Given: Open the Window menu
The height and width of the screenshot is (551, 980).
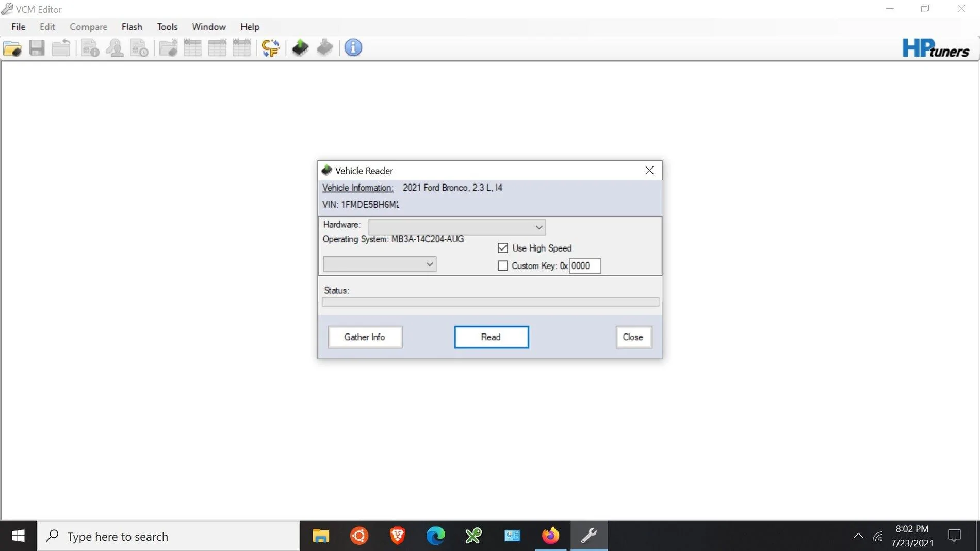Looking at the screenshot, I should tap(209, 27).
